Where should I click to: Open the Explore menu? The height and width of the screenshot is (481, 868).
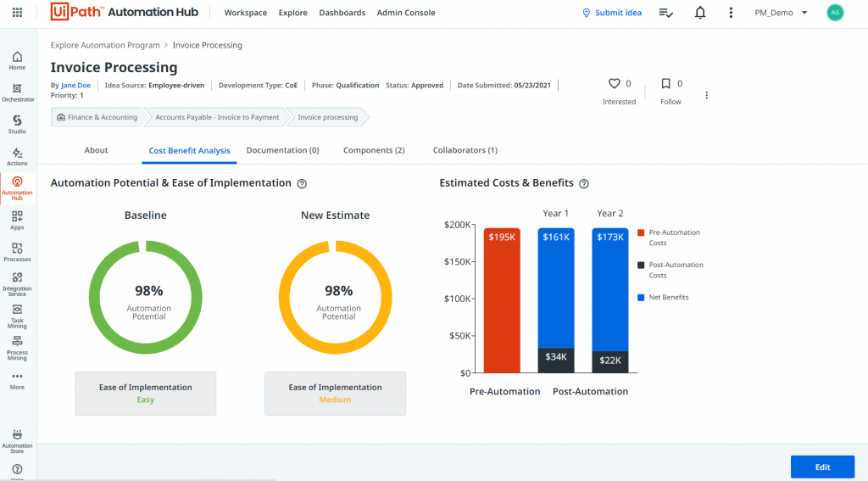(x=292, y=13)
